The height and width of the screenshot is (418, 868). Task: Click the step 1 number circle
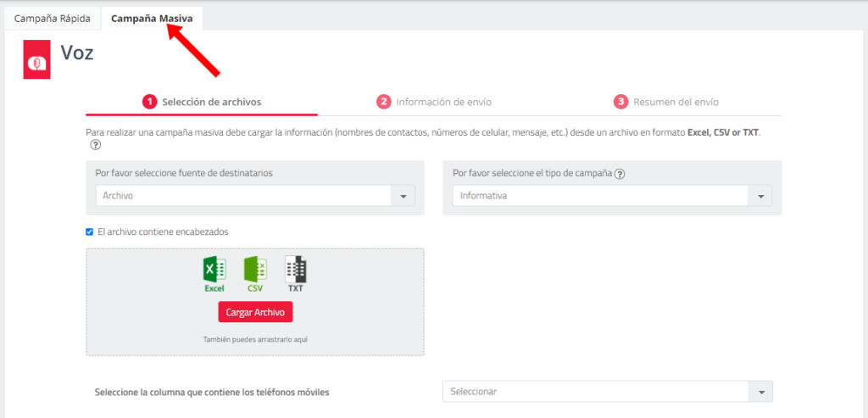coord(149,102)
